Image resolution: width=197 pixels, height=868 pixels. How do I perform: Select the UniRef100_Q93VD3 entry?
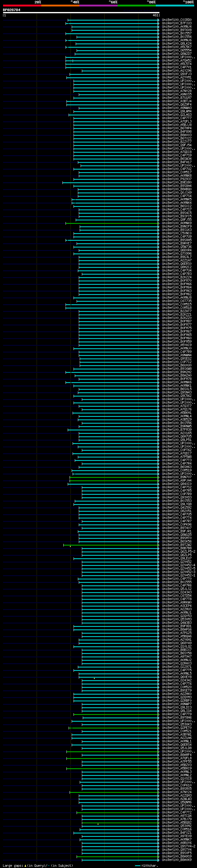click(177, 497)
